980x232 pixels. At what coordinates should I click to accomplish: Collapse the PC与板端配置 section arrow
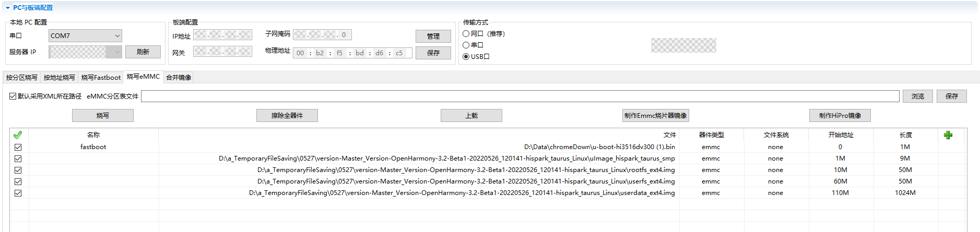(x=8, y=8)
